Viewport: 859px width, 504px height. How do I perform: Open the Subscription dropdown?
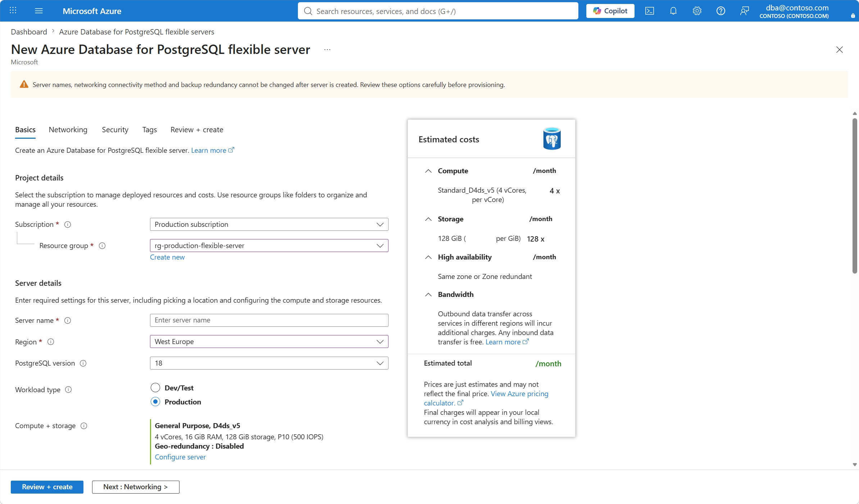coord(269,224)
